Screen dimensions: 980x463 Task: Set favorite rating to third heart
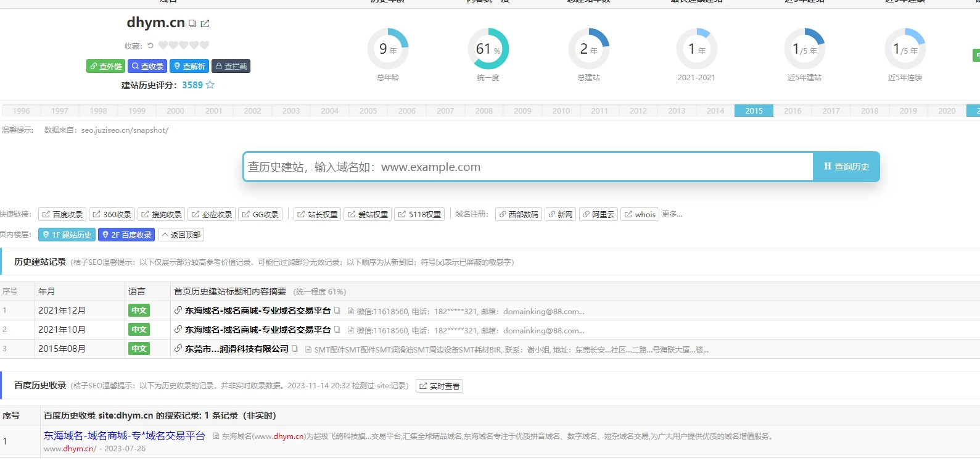pos(184,45)
